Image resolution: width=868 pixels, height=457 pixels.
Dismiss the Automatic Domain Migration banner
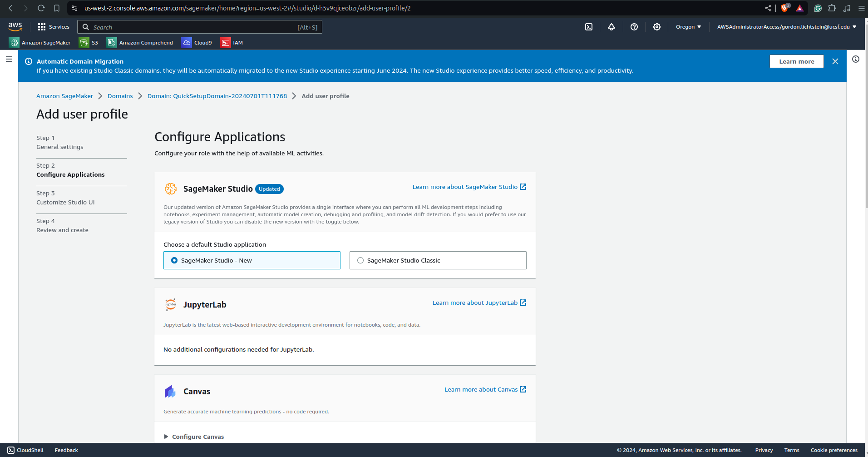[x=835, y=61]
